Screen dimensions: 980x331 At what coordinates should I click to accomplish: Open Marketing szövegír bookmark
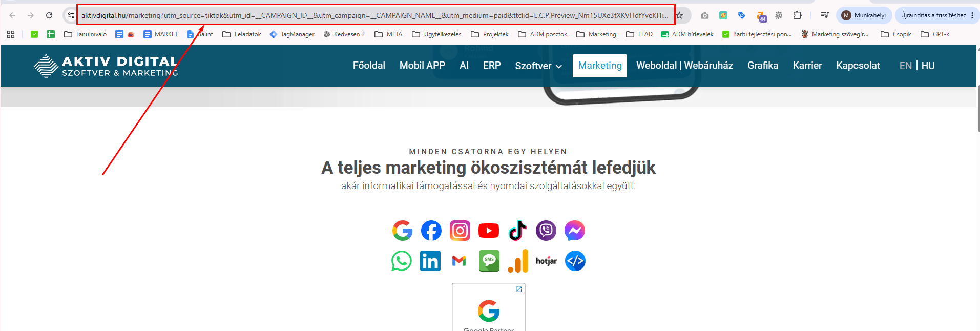[835, 34]
